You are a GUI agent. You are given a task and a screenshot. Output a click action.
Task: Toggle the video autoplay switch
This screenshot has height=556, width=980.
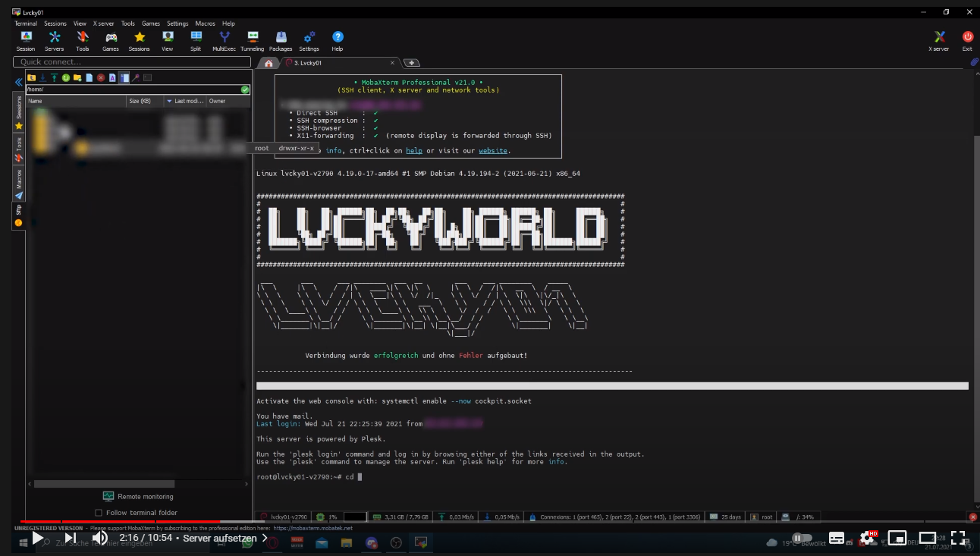pos(802,538)
